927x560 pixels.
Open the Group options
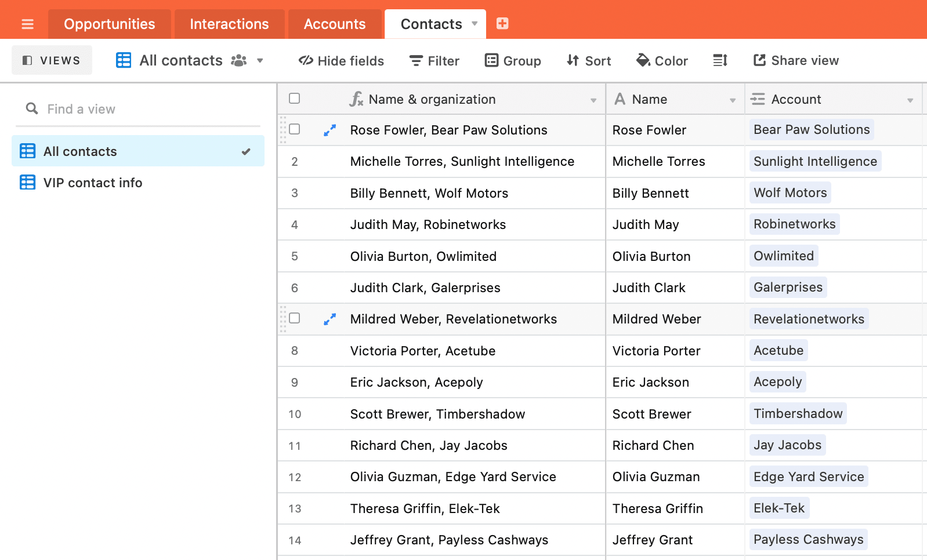pyautogui.click(x=513, y=60)
